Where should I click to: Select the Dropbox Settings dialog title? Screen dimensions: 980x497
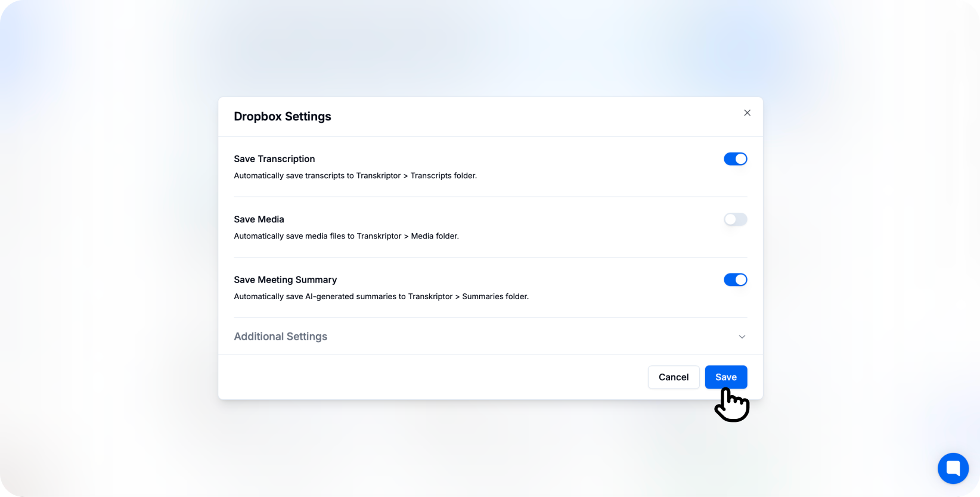(283, 116)
